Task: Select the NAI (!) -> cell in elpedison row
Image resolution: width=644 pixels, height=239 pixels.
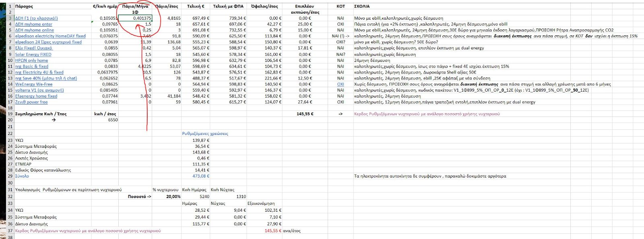Action: click(x=341, y=36)
